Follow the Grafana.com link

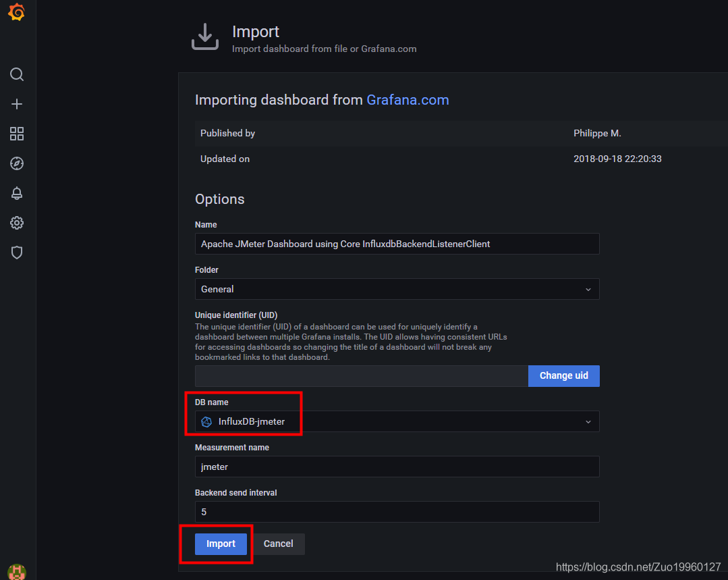point(408,100)
